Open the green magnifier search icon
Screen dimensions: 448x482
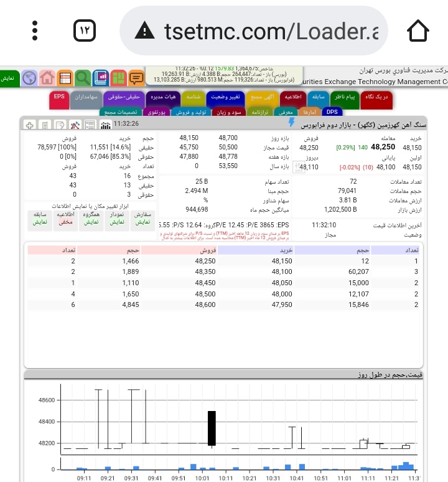(x=83, y=78)
